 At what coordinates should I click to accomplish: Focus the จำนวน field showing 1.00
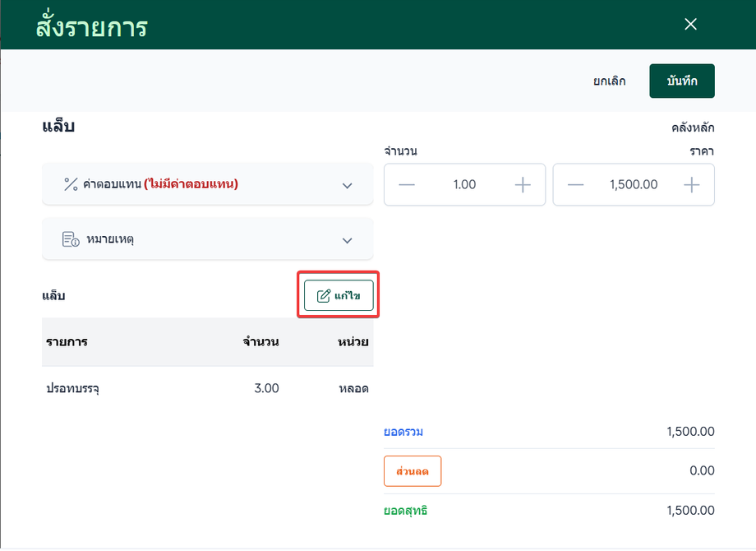click(x=464, y=185)
